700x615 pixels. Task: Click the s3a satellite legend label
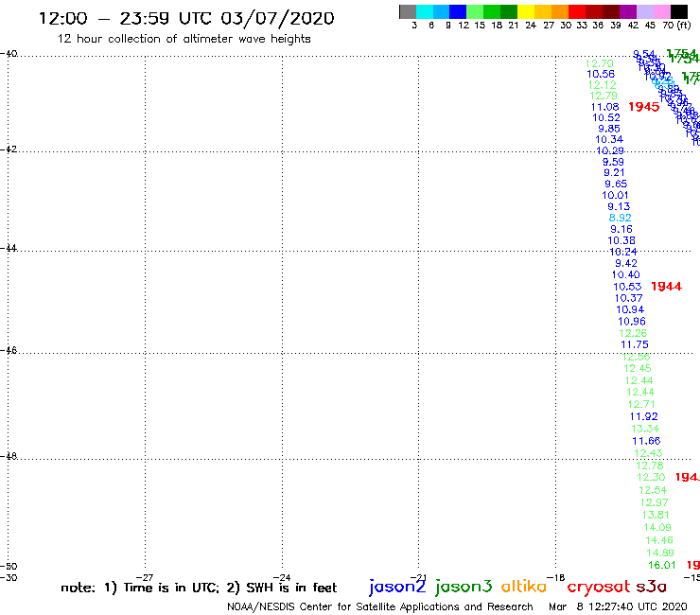coord(652,587)
